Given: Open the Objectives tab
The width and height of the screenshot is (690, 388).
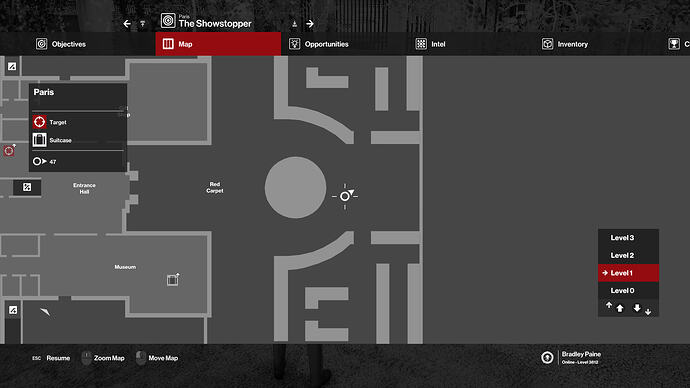Looking at the screenshot, I should point(61,44).
